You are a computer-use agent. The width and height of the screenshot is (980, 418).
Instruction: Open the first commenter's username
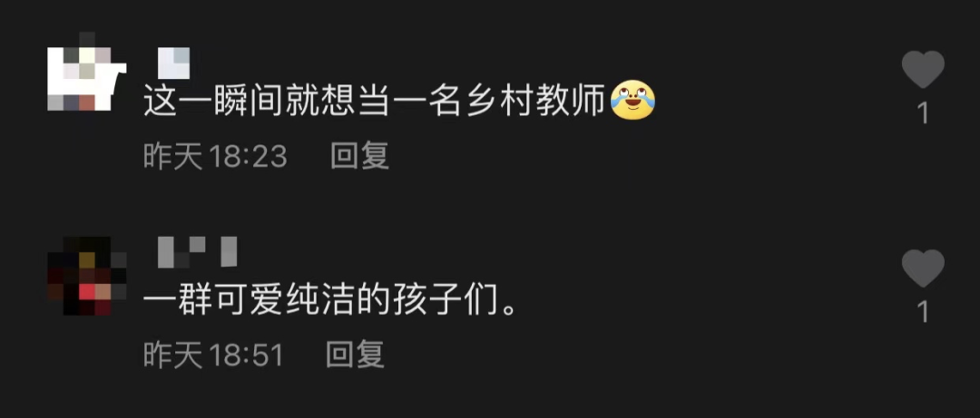(173, 63)
